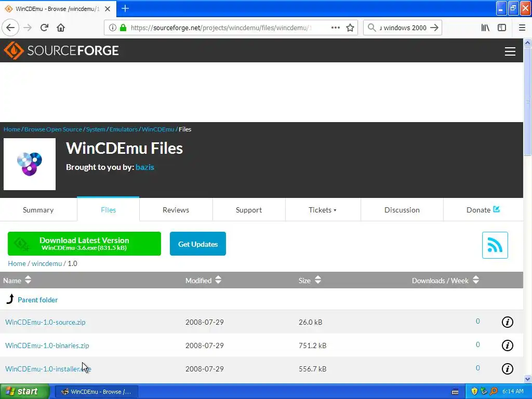Image resolution: width=532 pixels, height=399 pixels.
Task: Switch to the Summary tab
Action: pos(38,210)
